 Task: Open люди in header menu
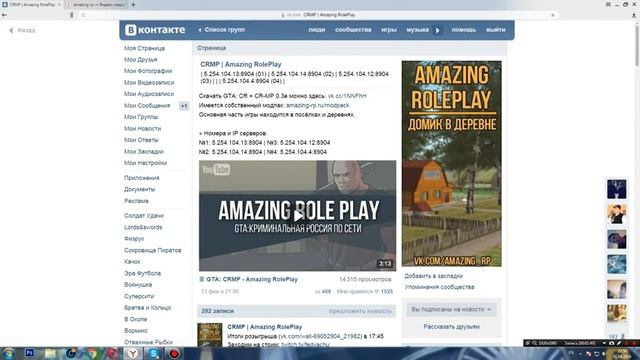tap(317, 30)
